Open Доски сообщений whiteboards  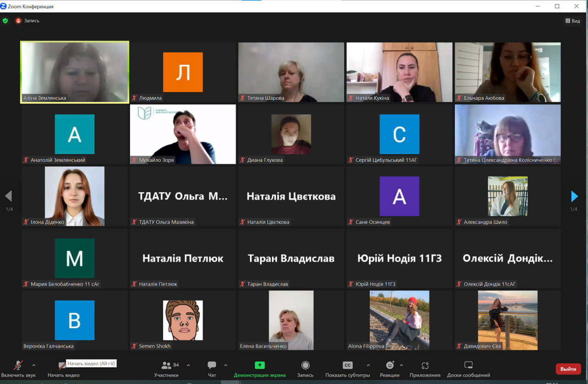coord(469,369)
